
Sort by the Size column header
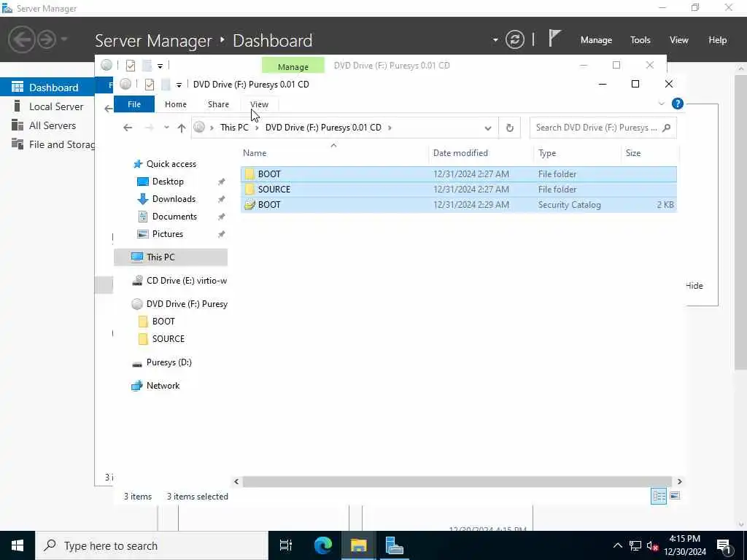[x=650, y=153]
